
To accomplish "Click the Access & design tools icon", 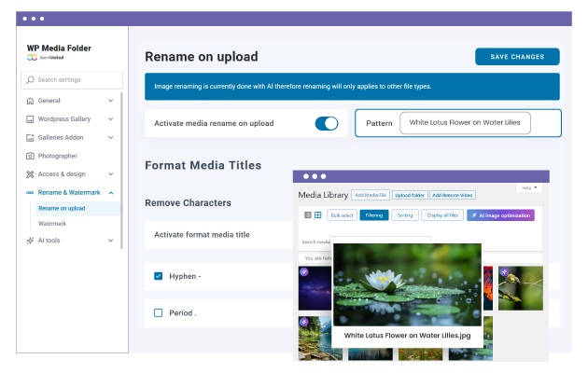I will coord(30,173).
